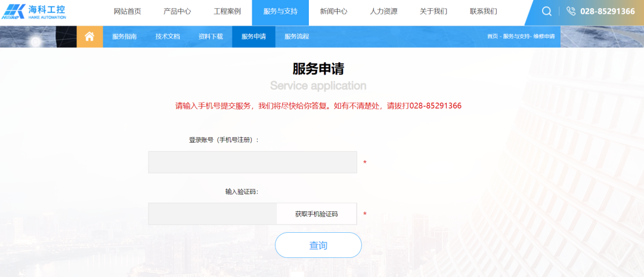Go to 网站首页 in top navigation

[x=128, y=11]
